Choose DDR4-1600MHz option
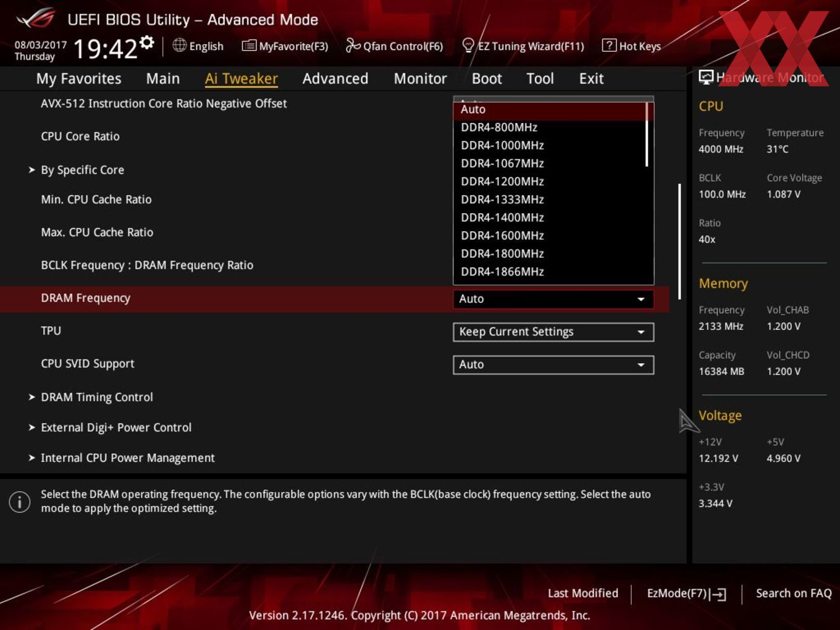Screen dimensions: 840x630 point(549,235)
